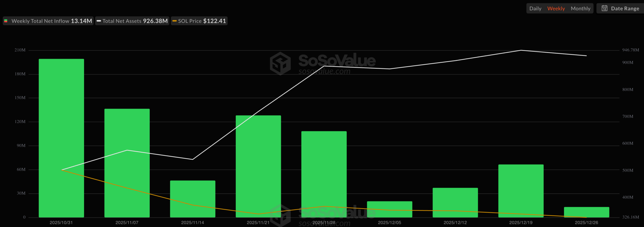The width and height of the screenshot is (644, 227).
Task: Select the 2025/11/28 inflow bar
Action: coord(324,174)
